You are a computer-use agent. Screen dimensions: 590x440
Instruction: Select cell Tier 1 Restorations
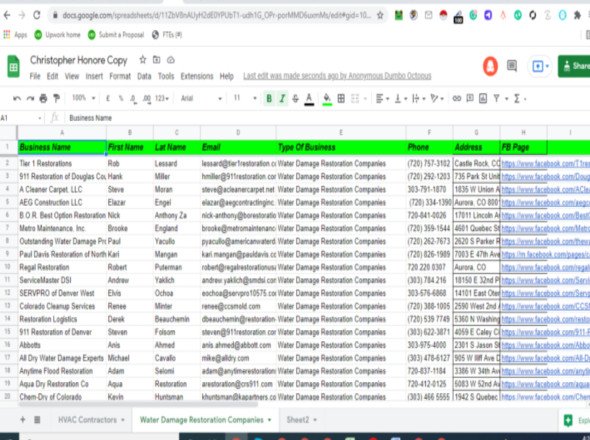tap(62, 164)
